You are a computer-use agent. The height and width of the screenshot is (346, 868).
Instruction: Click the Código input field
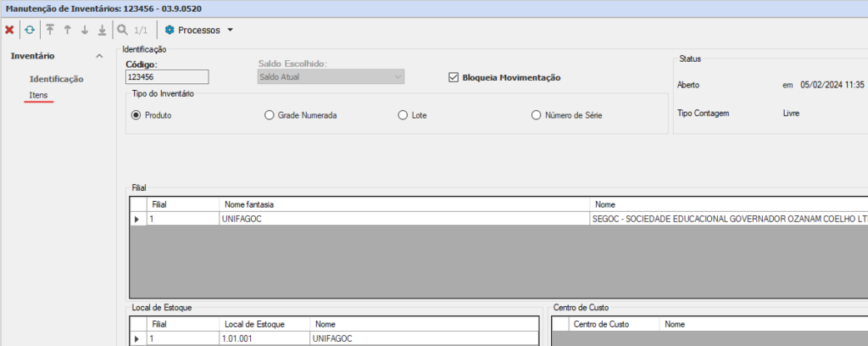[167, 78]
